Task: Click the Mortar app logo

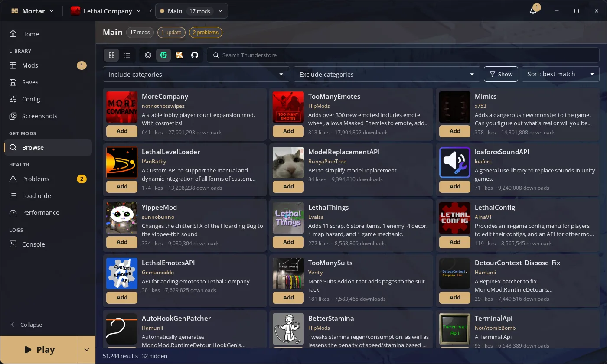Action: coord(15,11)
